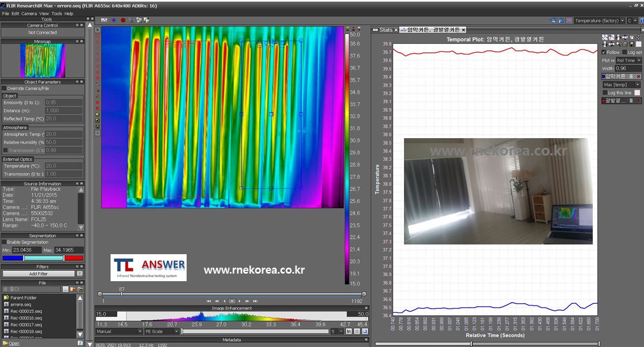This screenshot has width=644, height=347.
Task: Open the Camera menu
Action: coord(29,13)
